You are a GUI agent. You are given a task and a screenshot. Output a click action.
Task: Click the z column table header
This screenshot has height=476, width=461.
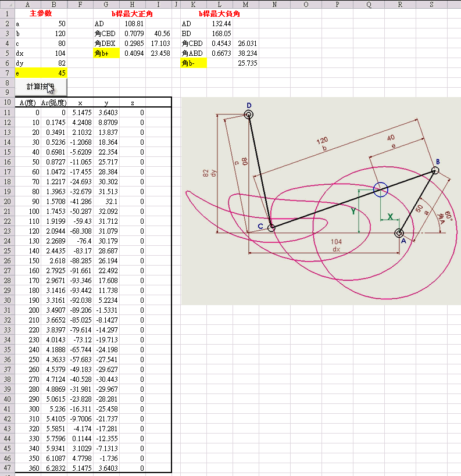(x=133, y=103)
